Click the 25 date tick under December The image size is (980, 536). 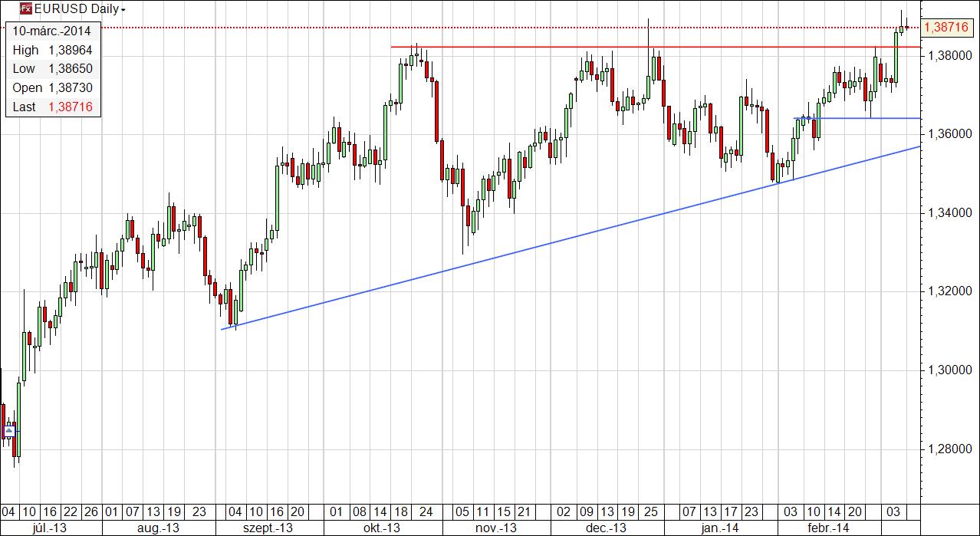coord(651,511)
